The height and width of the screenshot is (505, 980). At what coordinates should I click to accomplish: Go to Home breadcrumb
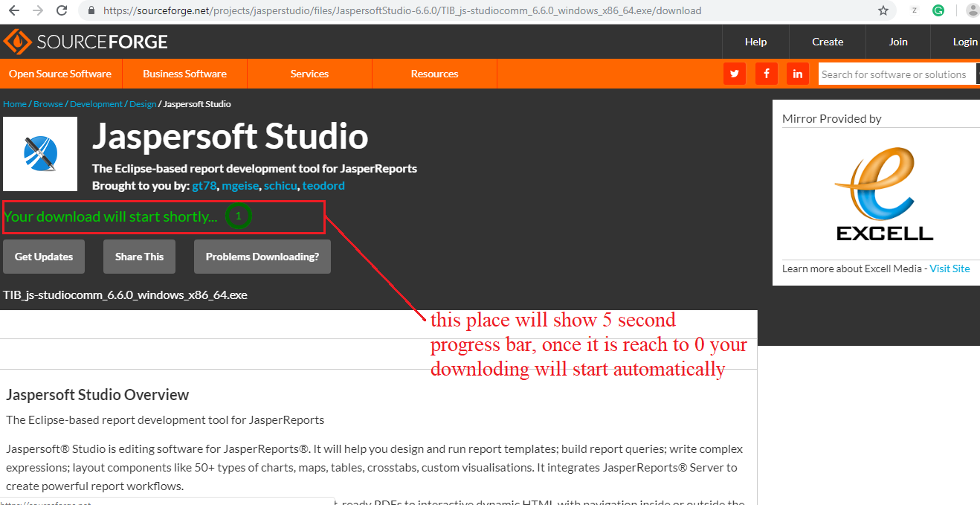[15, 104]
